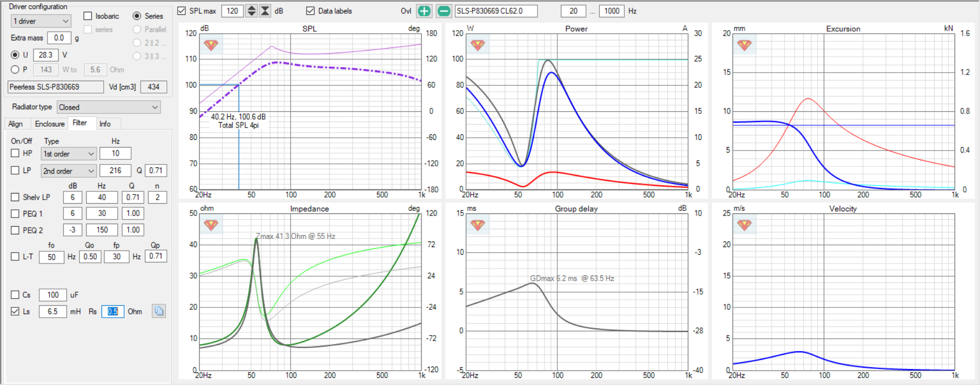Click the gem icon in the Power graph

(478, 45)
